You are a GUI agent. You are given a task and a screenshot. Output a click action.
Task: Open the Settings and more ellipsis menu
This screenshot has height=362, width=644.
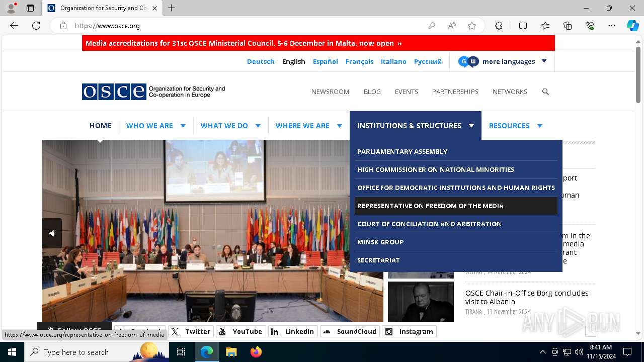point(612,26)
